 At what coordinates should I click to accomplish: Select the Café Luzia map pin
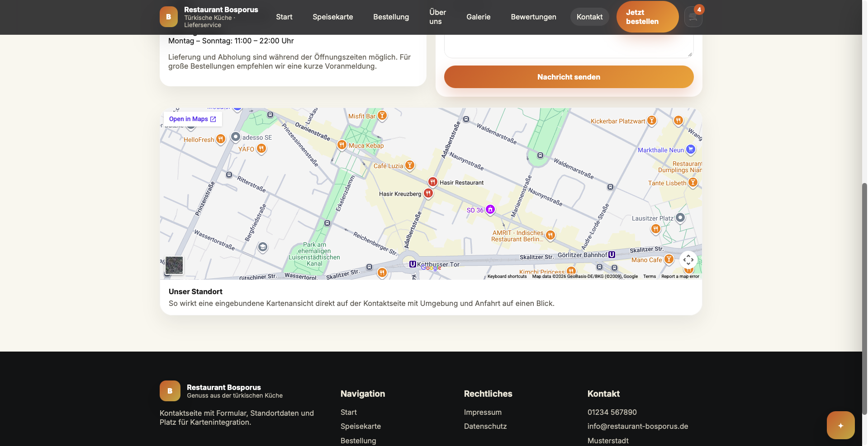[x=410, y=165]
